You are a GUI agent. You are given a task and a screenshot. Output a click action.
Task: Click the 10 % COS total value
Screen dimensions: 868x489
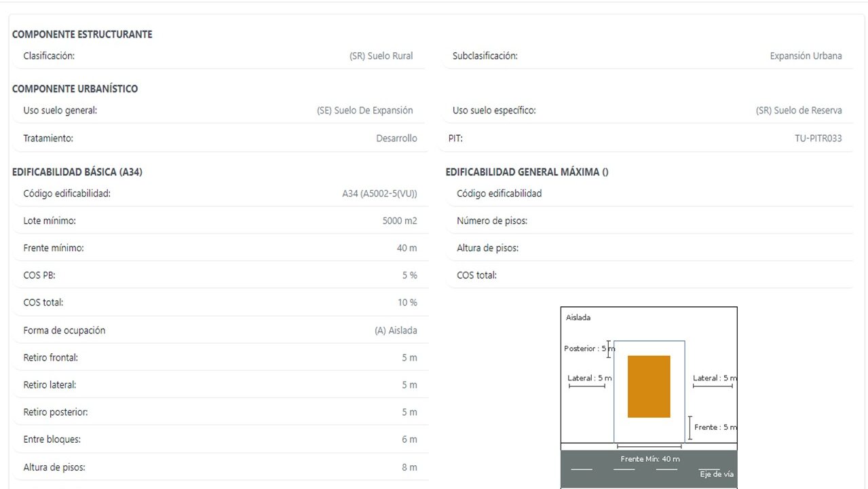click(407, 303)
